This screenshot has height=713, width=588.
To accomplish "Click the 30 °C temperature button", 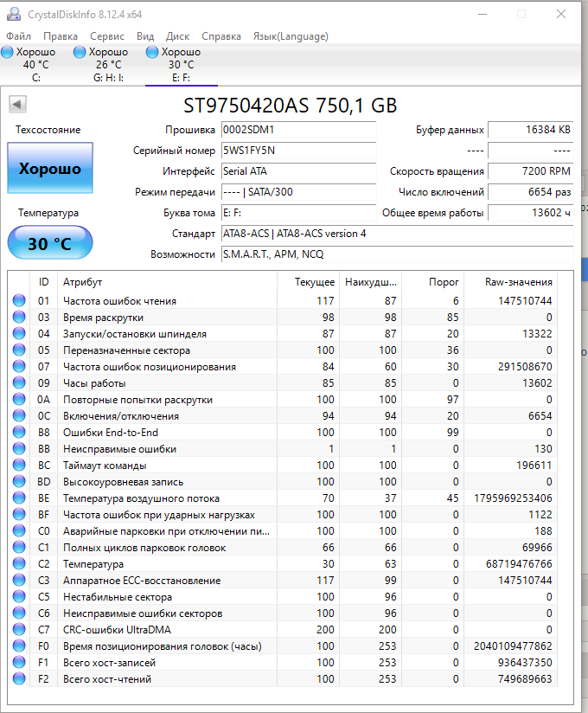I will tap(50, 243).
